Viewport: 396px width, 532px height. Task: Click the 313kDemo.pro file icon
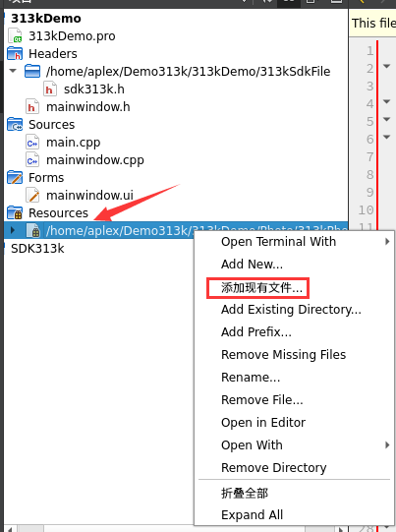pos(15,36)
